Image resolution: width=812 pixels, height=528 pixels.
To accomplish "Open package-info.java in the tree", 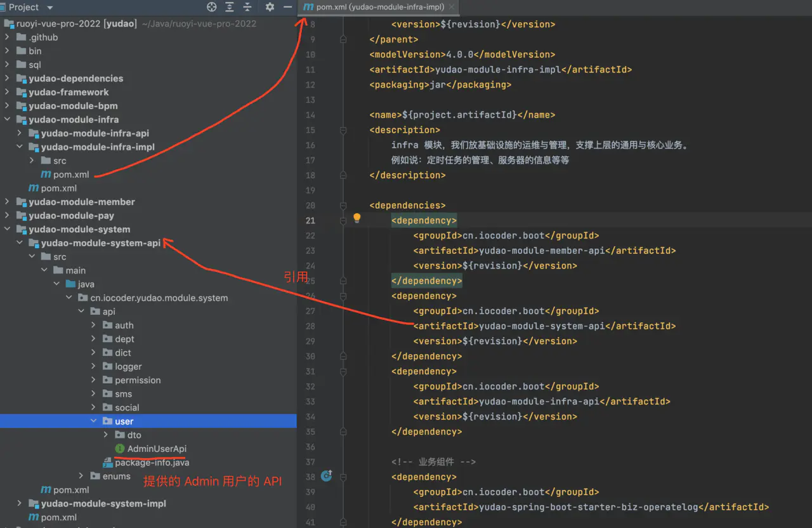I will (x=152, y=463).
